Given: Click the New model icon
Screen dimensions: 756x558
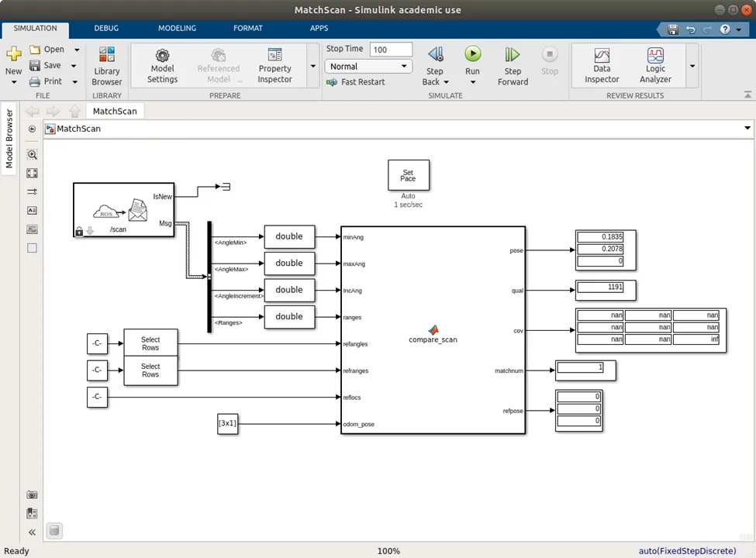Looking at the screenshot, I should point(13,54).
